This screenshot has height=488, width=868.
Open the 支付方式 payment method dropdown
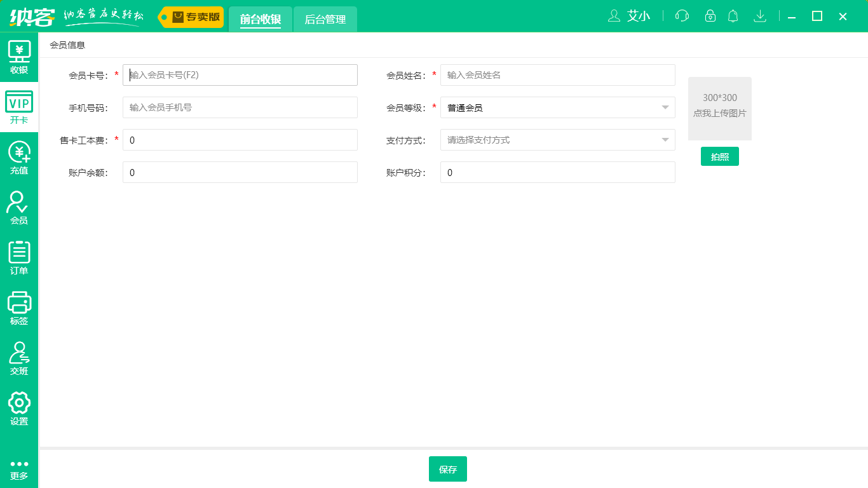pos(665,139)
